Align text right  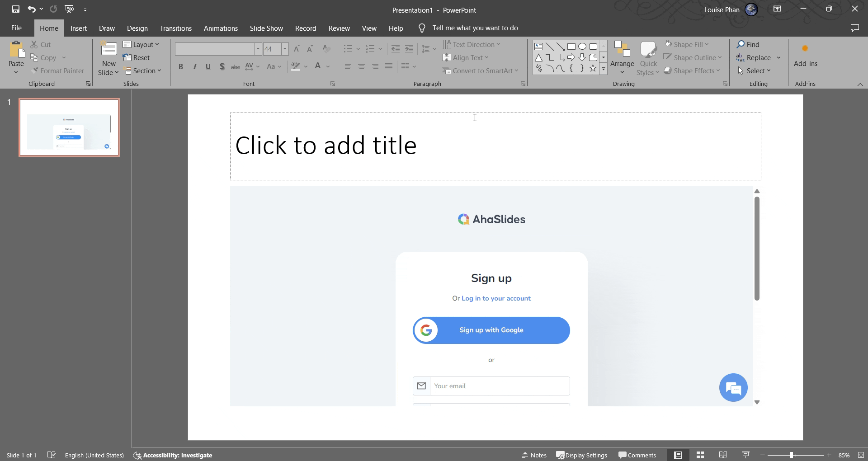tap(375, 67)
